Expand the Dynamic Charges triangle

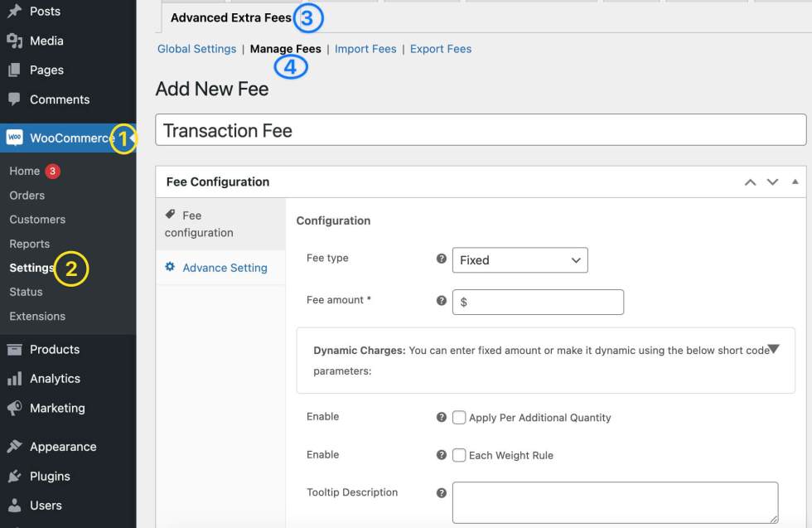tap(773, 349)
